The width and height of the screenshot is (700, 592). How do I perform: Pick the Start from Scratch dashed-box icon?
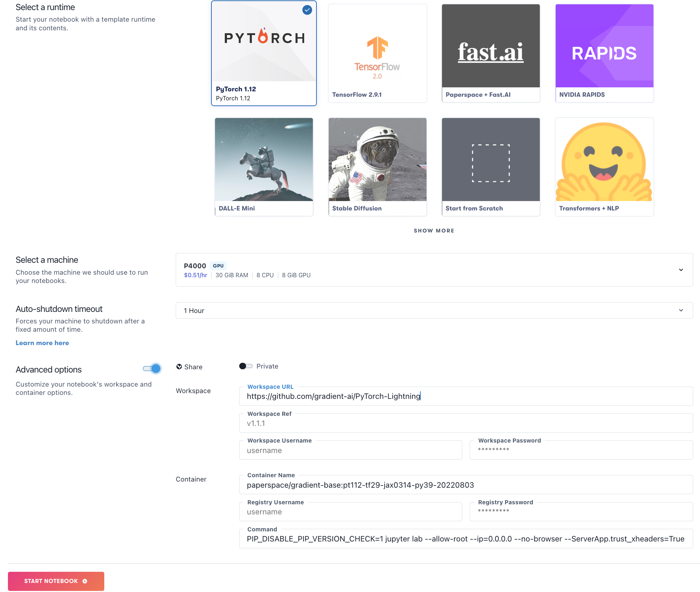491,163
